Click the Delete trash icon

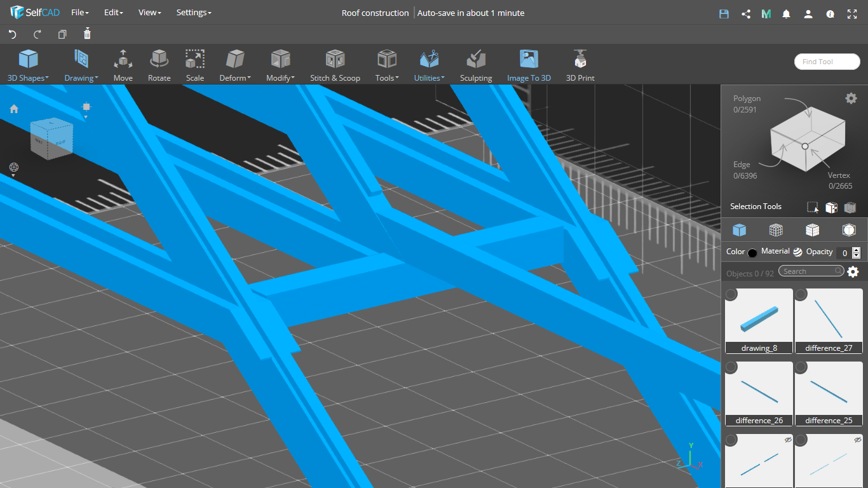(87, 34)
